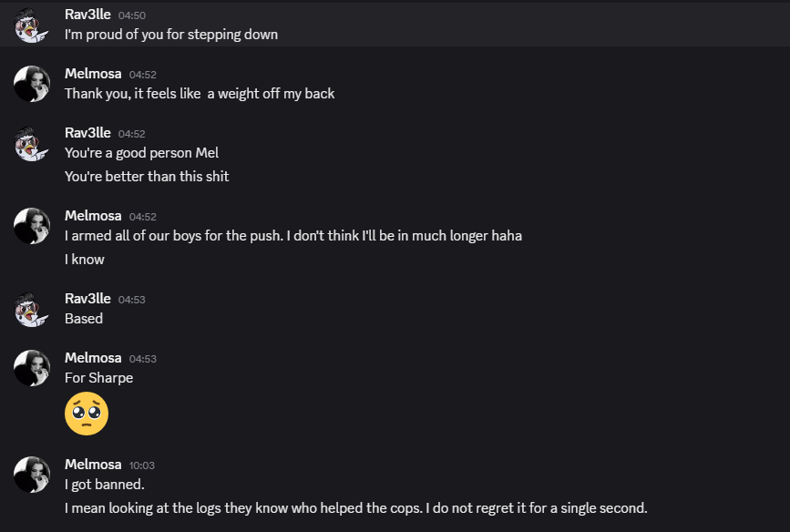790x532 pixels.
Task: Click the "I know" message
Action: click(x=85, y=260)
